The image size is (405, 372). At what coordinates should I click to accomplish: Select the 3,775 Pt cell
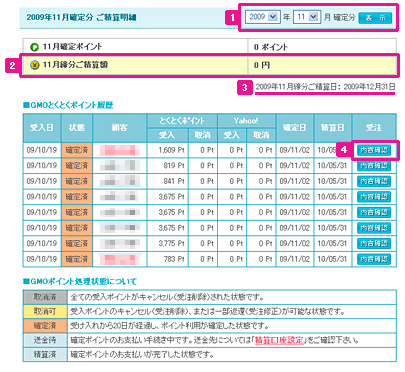click(x=168, y=244)
